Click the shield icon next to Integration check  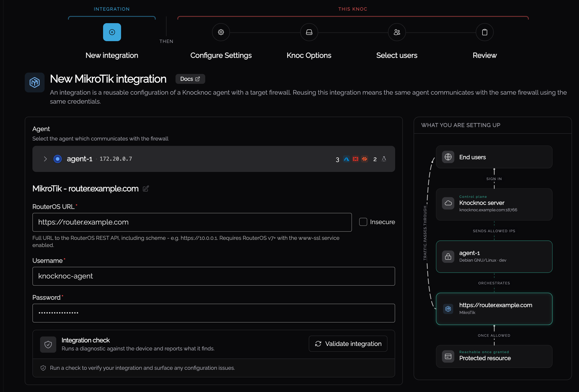click(x=48, y=345)
